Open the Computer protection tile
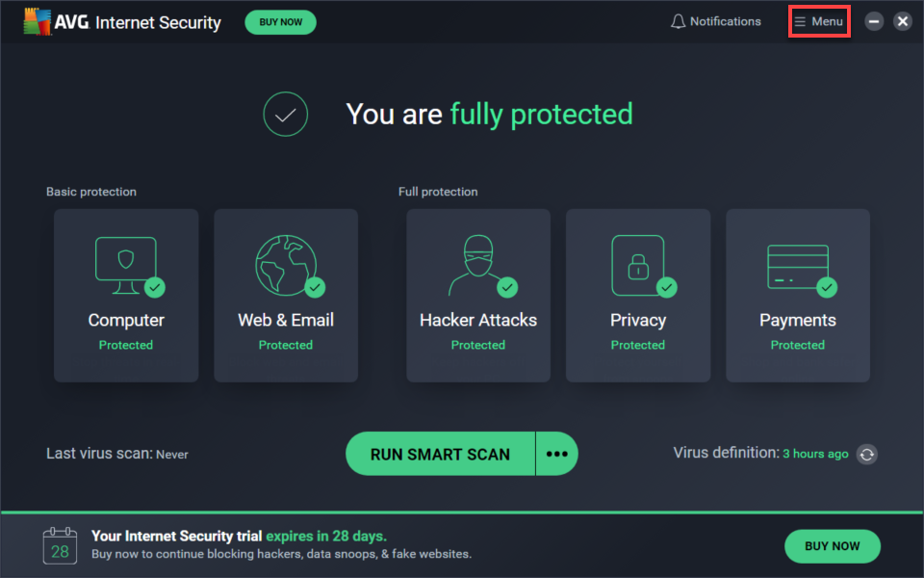The image size is (924, 578). tap(126, 296)
